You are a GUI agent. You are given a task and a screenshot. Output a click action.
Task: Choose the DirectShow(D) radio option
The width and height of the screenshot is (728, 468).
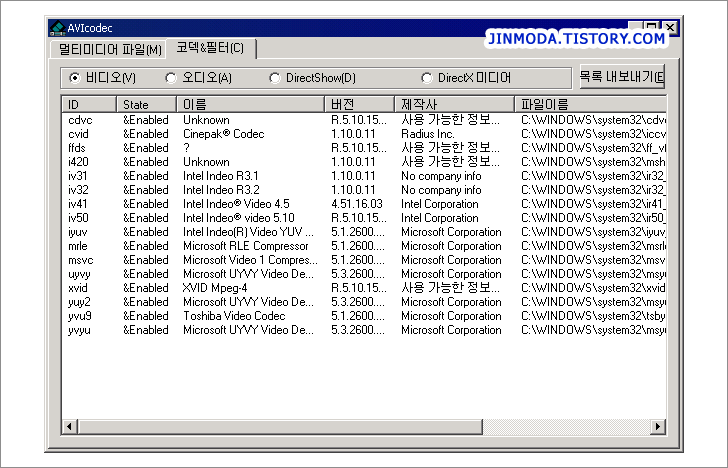point(312,78)
